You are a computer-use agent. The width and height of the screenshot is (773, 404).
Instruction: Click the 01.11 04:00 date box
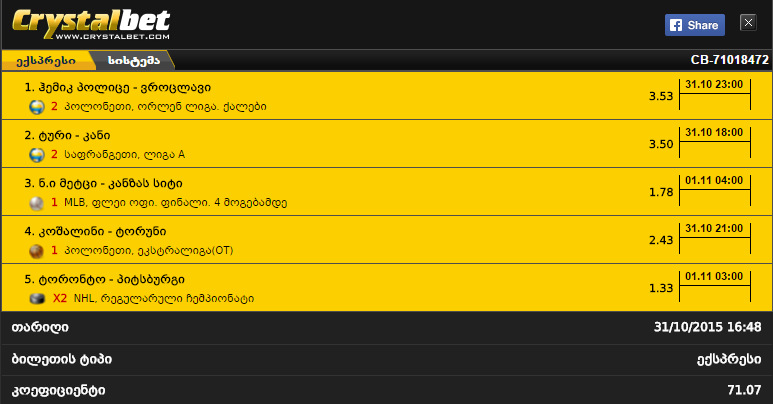pos(714,182)
